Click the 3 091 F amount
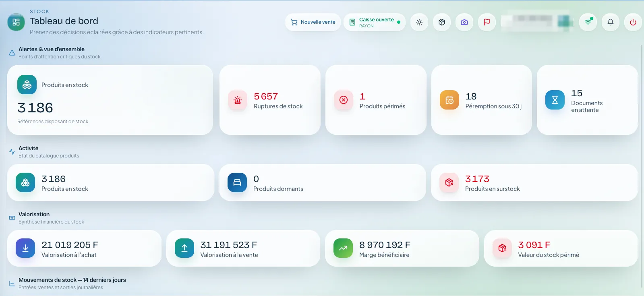Screen dimensions: 644x296 tap(534, 245)
